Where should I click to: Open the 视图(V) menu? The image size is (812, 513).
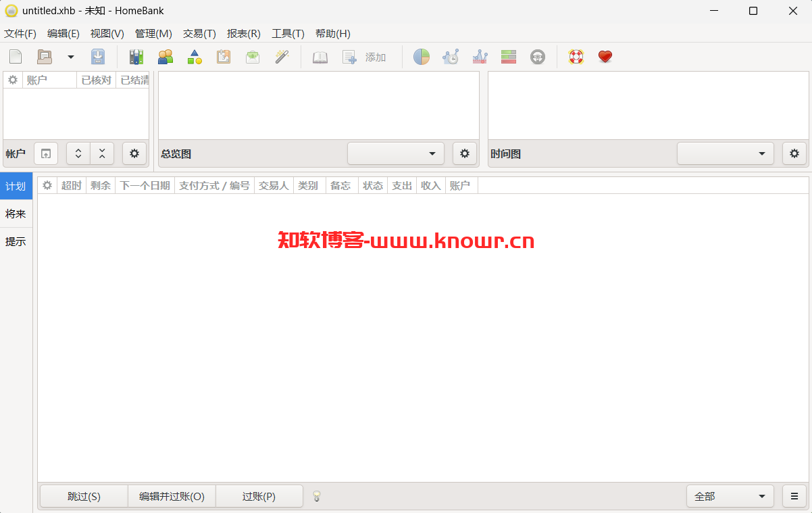click(107, 34)
